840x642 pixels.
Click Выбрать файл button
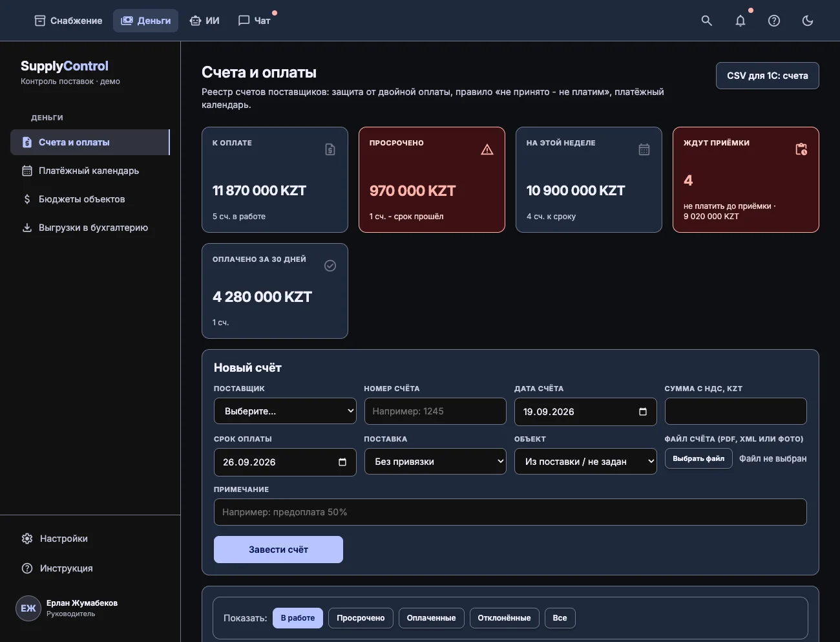pyautogui.click(x=698, y=458)
